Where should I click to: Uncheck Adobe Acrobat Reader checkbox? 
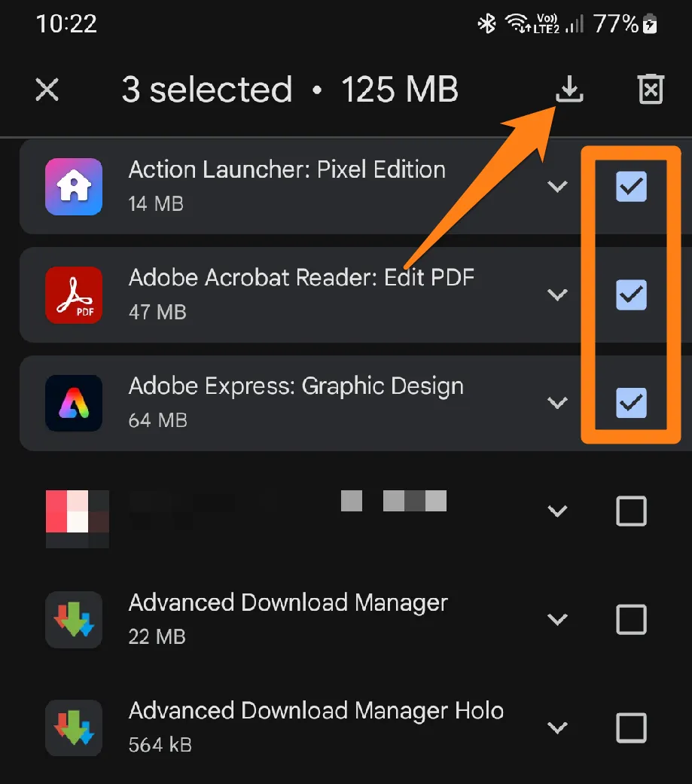pos(631,295)
